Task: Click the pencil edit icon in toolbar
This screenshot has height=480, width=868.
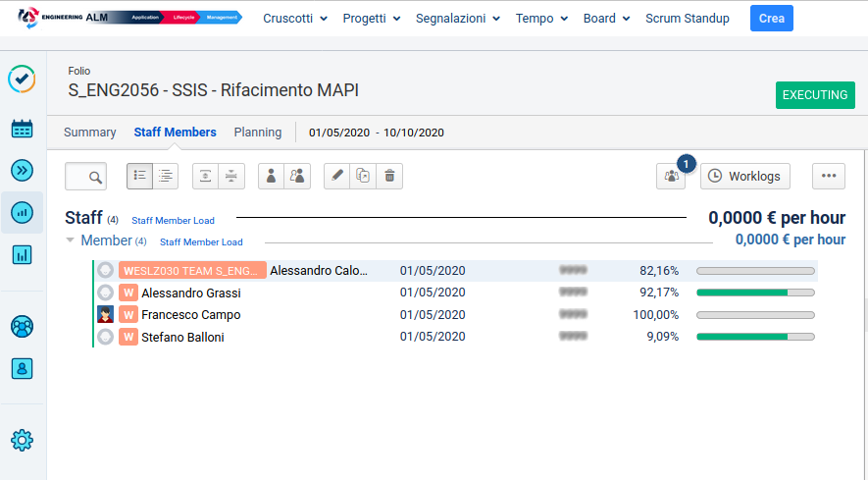Action: (x=337, y=176)
